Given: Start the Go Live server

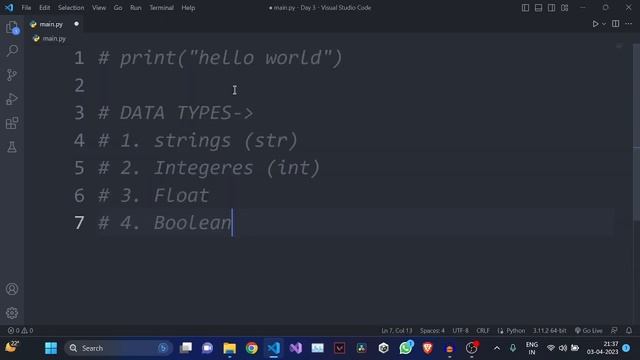Looking at the screenshot, I should pos(588,331).
